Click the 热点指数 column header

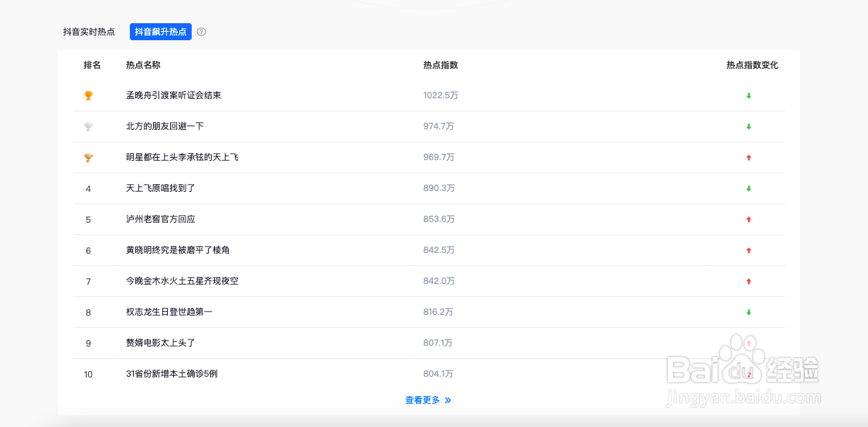coord(441,65)
